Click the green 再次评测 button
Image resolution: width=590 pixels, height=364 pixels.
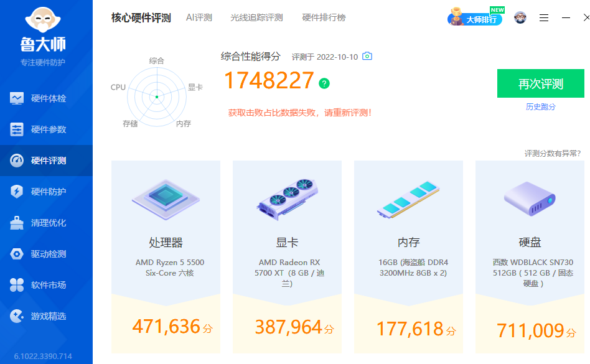tap(540, 84)
